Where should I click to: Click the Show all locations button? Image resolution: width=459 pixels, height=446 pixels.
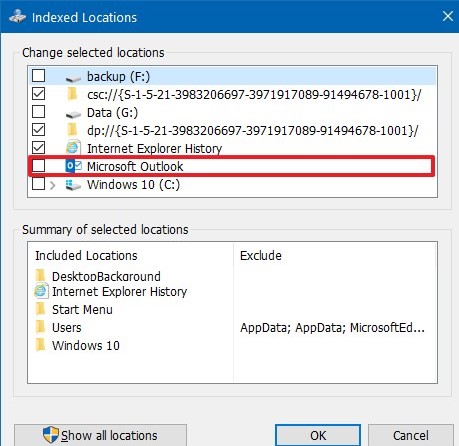pos(100,435)
